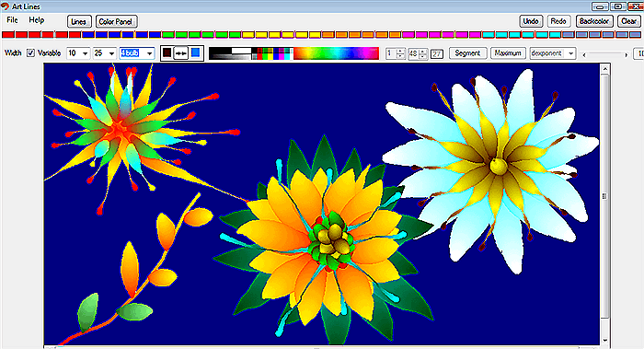Pick a color from the small color grid
Image resolution: width=644 pixels, height=349 pixels.
tap(272, 53)
